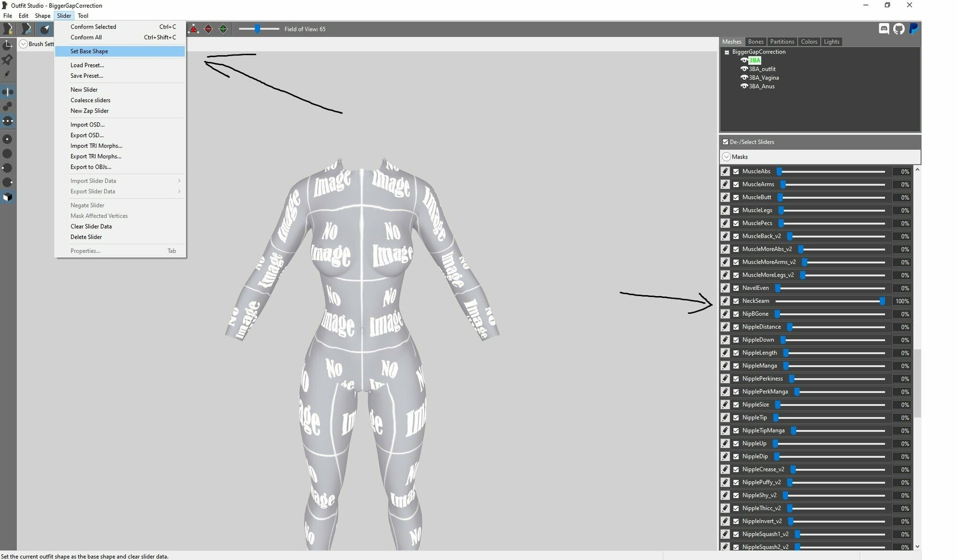Select the transform axes tool in left toolbar
The width and height of the screenshot is (958, 560).
(x=7, y=45)
